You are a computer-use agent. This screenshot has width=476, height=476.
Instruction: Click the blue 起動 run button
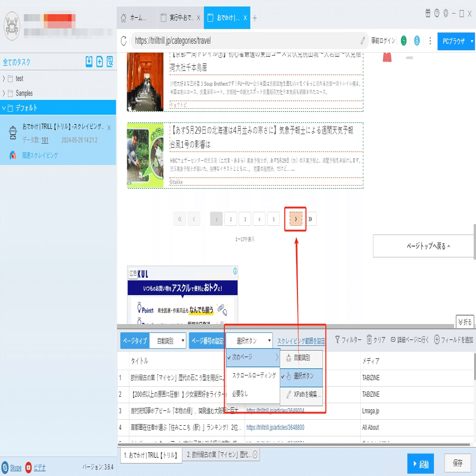[x=420, y=464]
